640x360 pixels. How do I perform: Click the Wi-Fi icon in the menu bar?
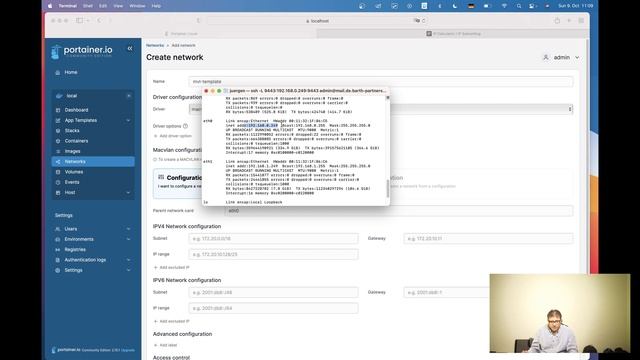point(504,6)
